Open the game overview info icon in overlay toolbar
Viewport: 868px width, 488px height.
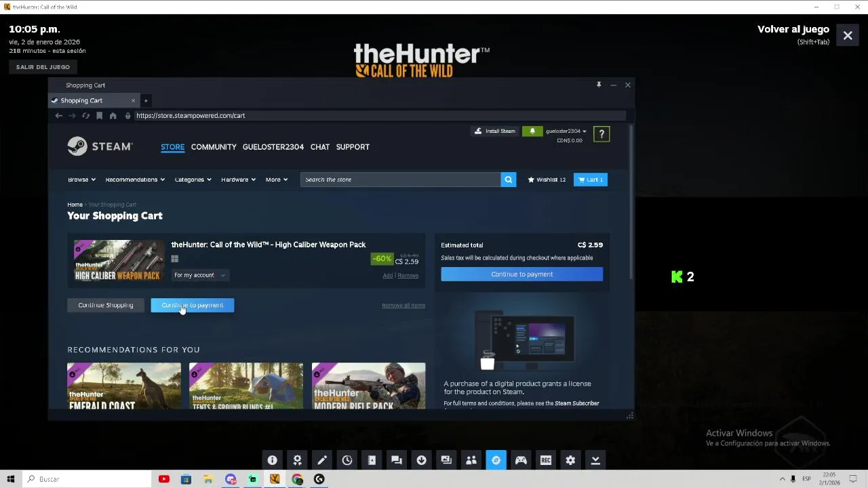(272, 460)
